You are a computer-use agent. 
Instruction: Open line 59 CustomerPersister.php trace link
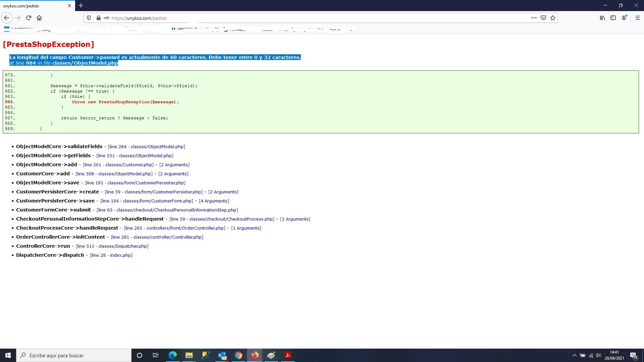coord(154,192)
